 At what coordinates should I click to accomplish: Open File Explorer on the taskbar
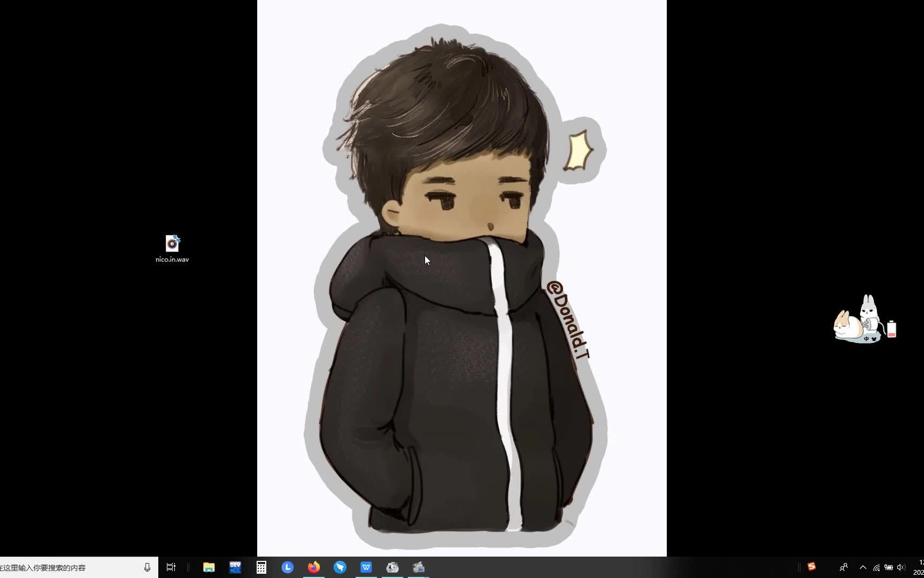209,567
